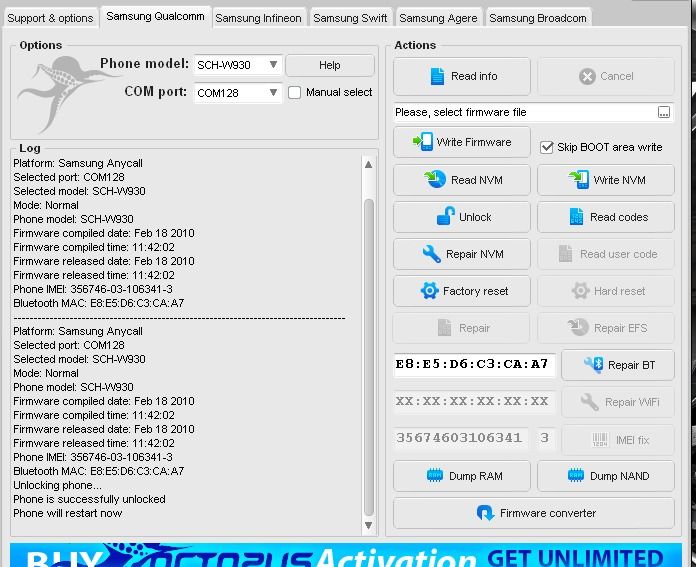Toggle the Manual select checkbox

coord(294,92)
